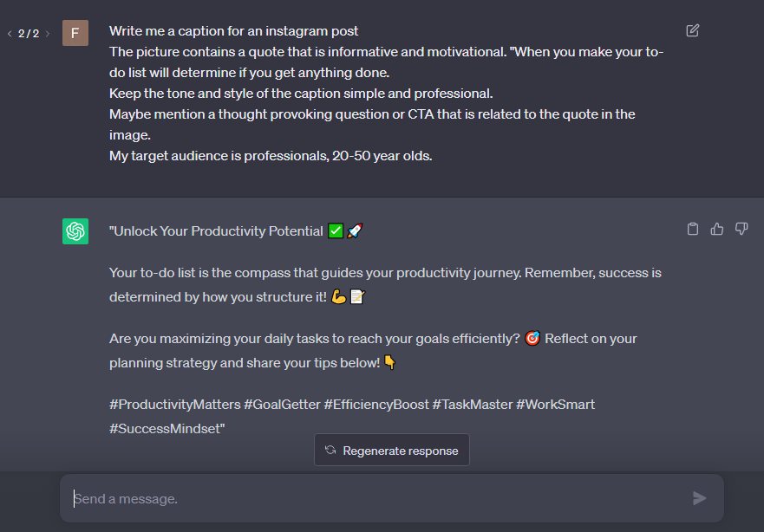Click the green ChatGPT logo avatar
Image resolution: width=764 pixels, height=532 pixels.
[75, 231]
